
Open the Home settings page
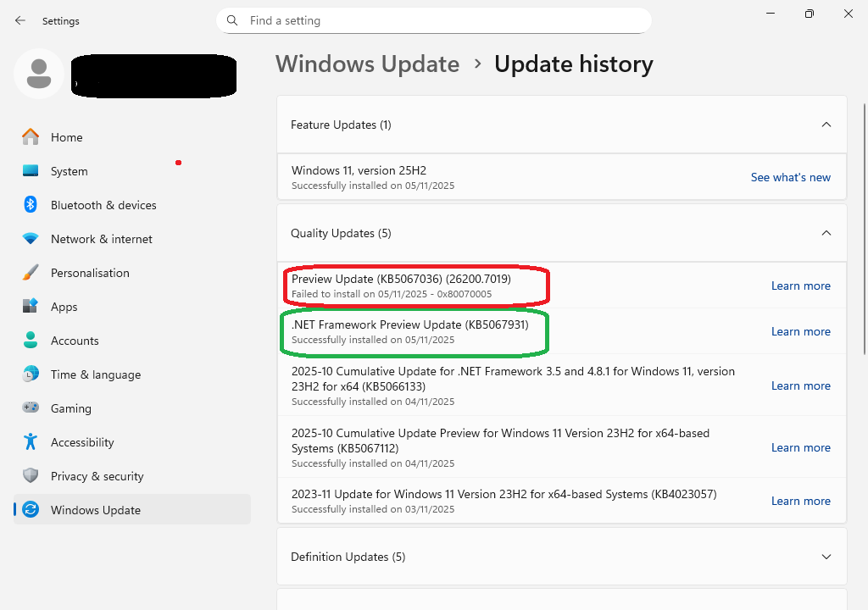(x=132, y=137)
